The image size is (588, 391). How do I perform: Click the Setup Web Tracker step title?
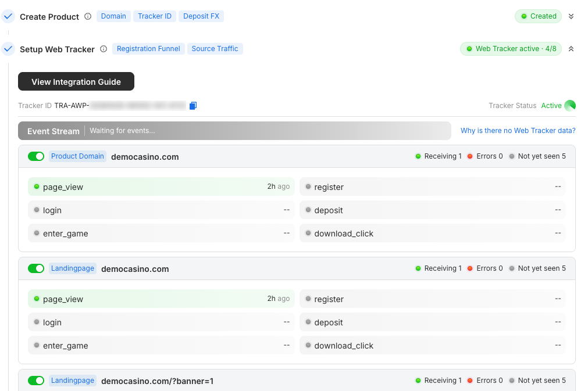click(x=57, y=49)
